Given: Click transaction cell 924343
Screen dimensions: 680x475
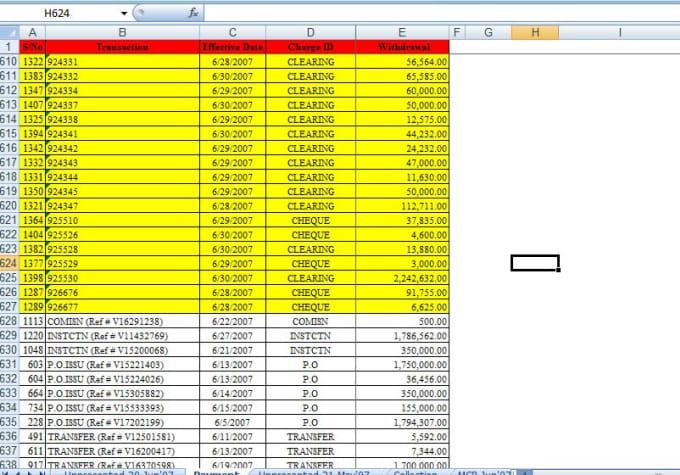Looking at the screenshot, I should click(122, 163).
